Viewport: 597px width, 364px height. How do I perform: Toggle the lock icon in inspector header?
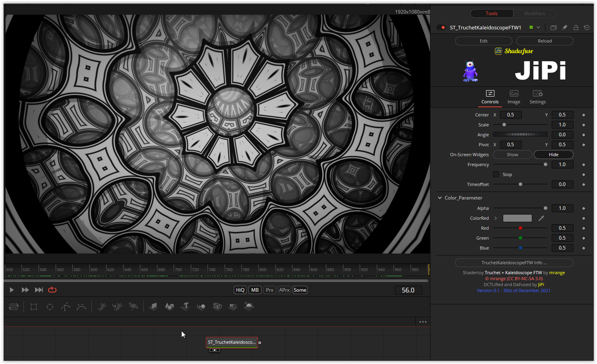click(576, 27)
